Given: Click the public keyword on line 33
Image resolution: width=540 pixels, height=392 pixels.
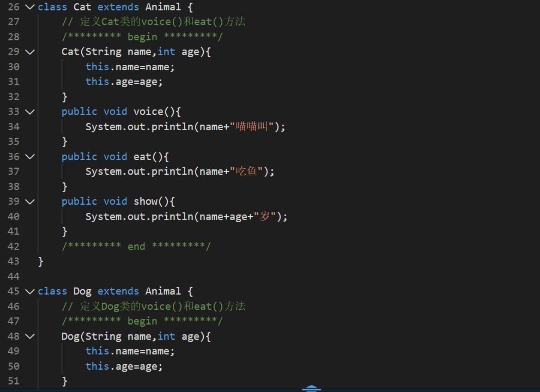Looking at the screenshot, I should coord(79,111).
